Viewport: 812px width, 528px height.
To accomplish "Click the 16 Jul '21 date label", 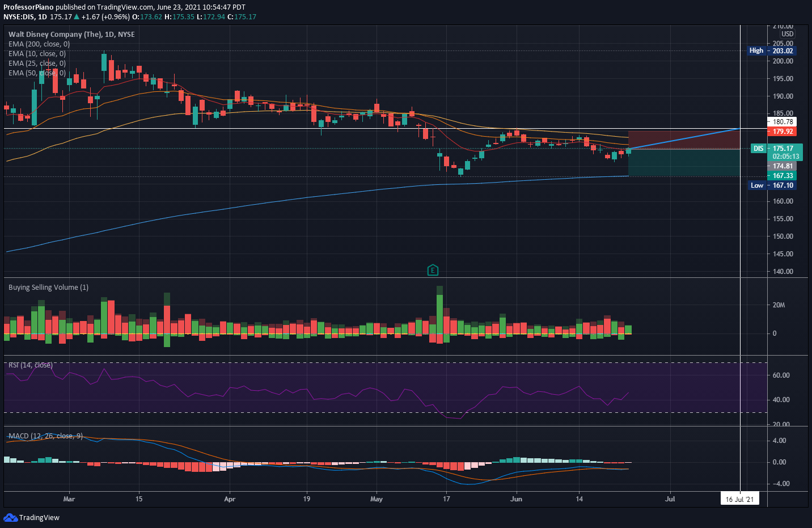I will [740, 499].
